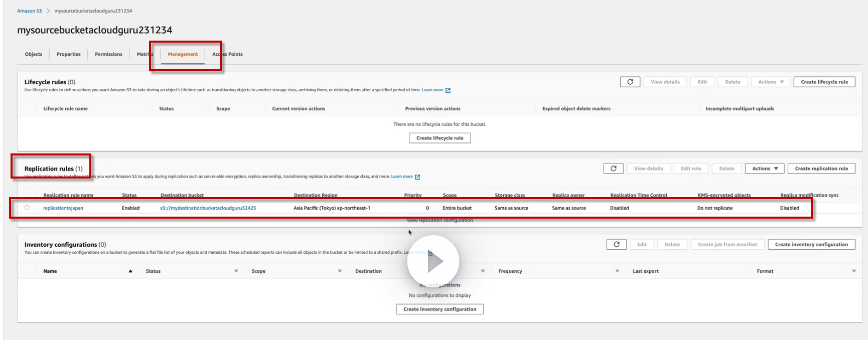Refresh the Lifecycle rules list
The image size is (868, 340).
pyautogui.click(x=630, y=82)
